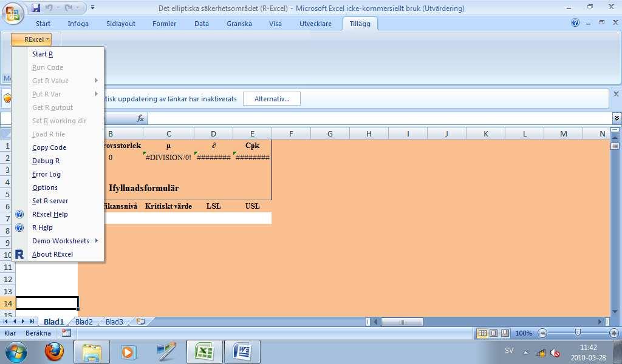Open the Sidlayout ribbon tab
This screenshot has height=364, width=622.
[121, 24]
